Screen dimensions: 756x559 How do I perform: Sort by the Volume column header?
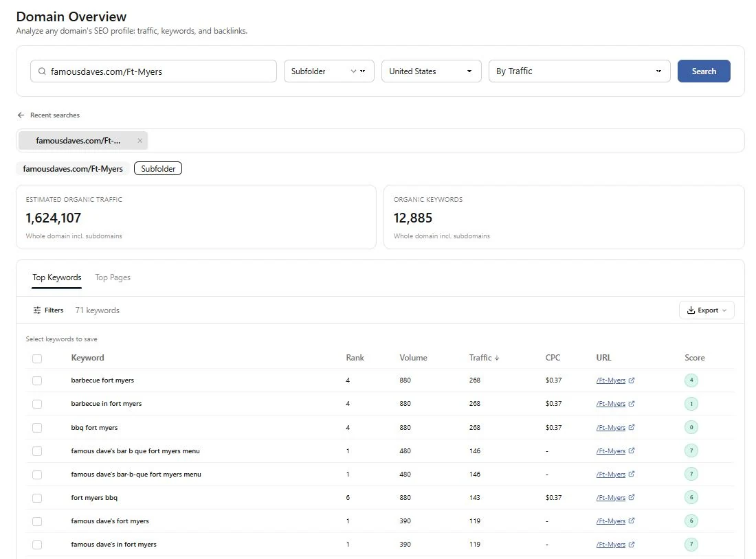(x=413, y=358)
